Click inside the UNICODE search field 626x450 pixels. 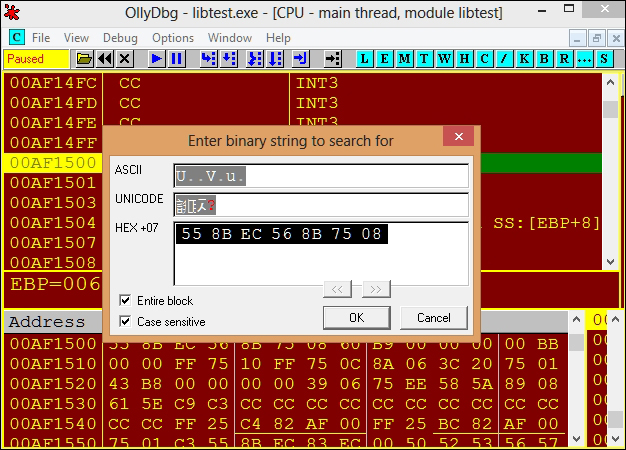tap(321, 205)
